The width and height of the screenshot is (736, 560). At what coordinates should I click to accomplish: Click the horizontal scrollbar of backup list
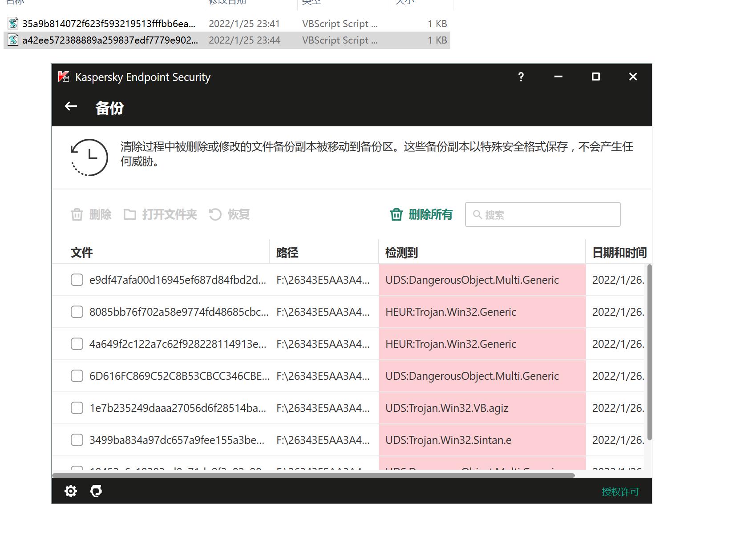pos(313,475)
